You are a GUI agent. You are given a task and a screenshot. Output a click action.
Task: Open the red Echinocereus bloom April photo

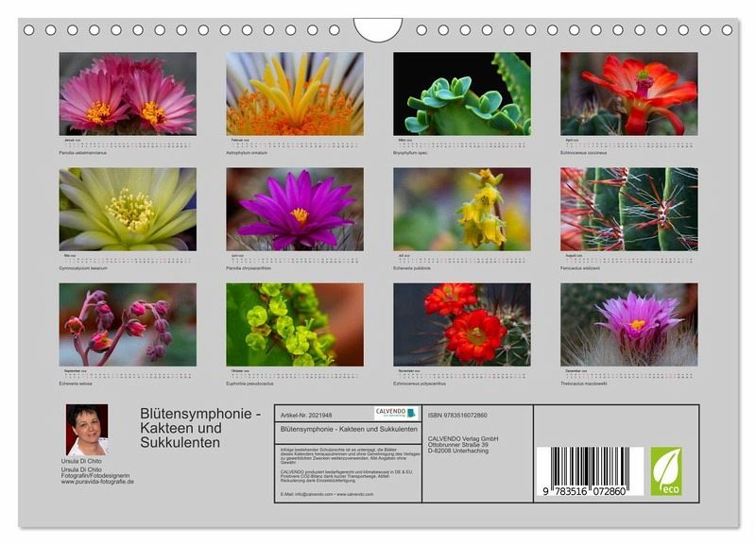(629, 94)
